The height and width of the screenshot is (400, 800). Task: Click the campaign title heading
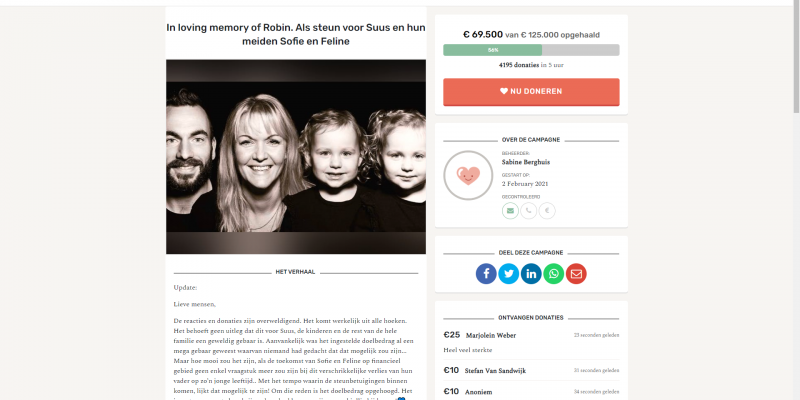click(296, 34)
